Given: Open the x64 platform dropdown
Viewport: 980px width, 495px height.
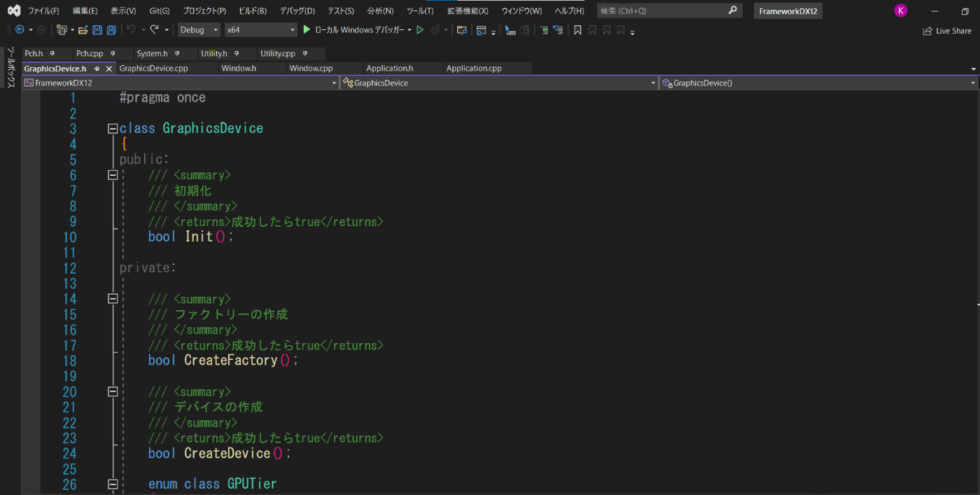Looking at the screenshot, I should click(260, 30).
